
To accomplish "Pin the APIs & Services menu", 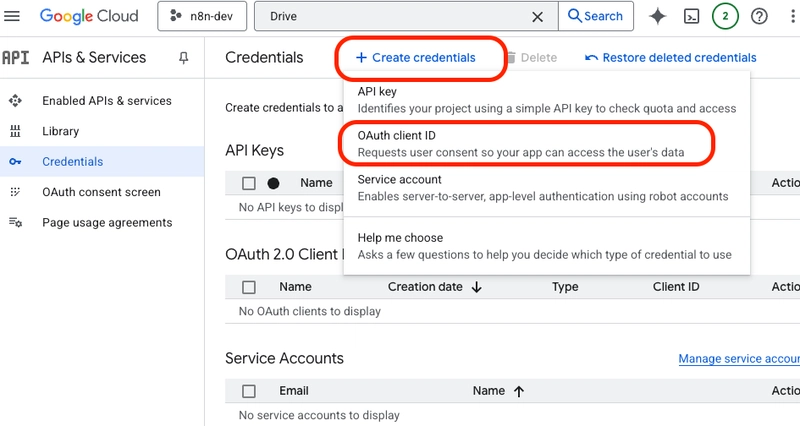I will coord(184,58).
